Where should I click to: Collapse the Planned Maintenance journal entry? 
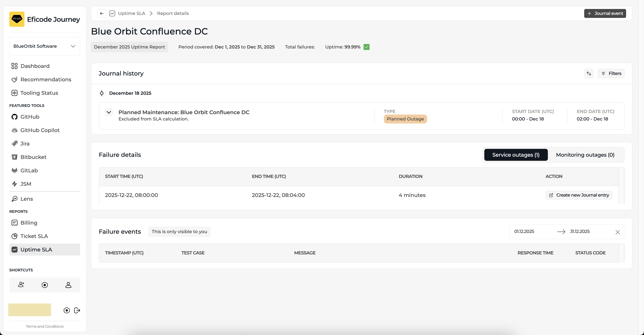point(109,112)
